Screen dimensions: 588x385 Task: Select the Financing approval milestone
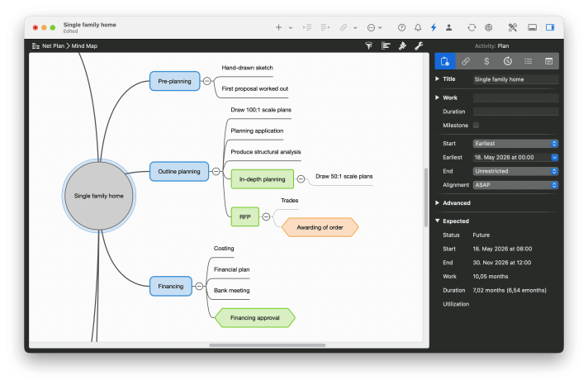pyautogui.click(x=255, y=318)
